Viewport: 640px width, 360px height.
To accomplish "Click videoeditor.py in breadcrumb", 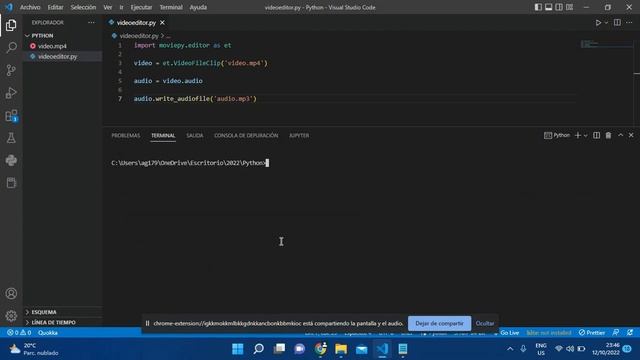I will click(139, 36).
